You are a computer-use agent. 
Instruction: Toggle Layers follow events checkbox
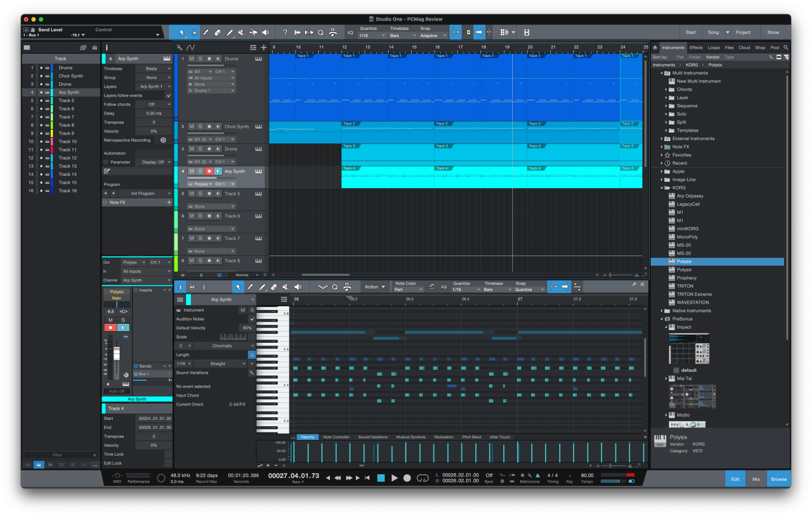coord(169,96)
